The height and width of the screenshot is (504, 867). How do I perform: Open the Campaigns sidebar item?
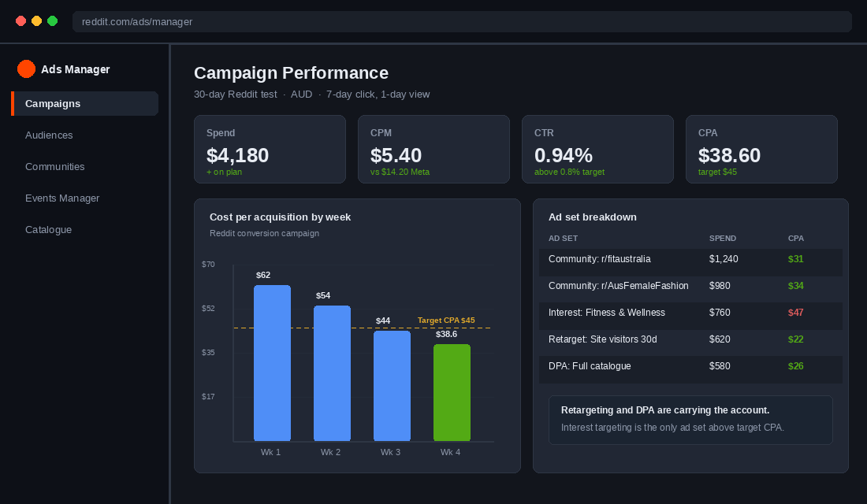(x=84, y=104)
